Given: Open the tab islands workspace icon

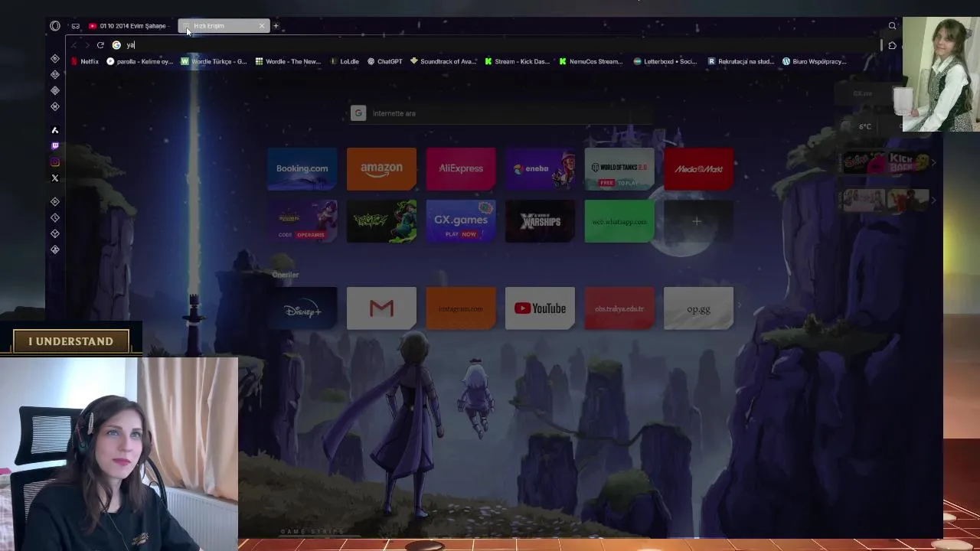Looking at the screenshot, I should [75, 26].
